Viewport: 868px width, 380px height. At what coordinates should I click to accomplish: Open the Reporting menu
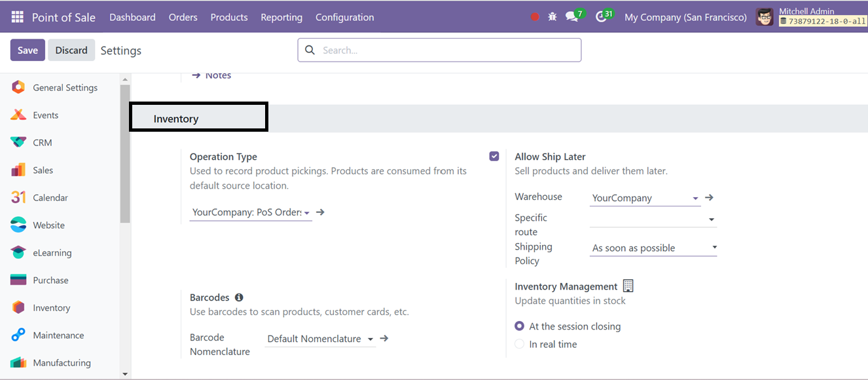281,17
